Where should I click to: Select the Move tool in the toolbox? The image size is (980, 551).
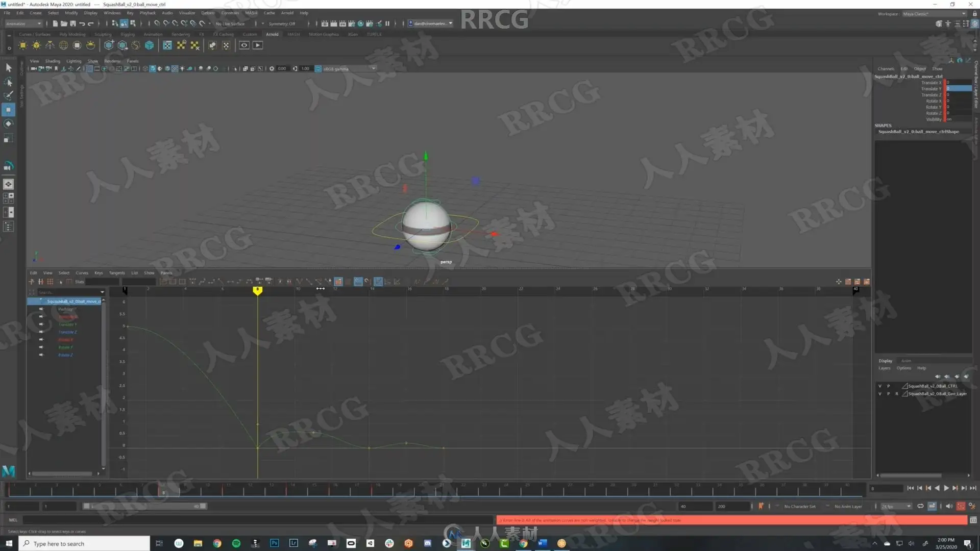click(x=8, y=110)
